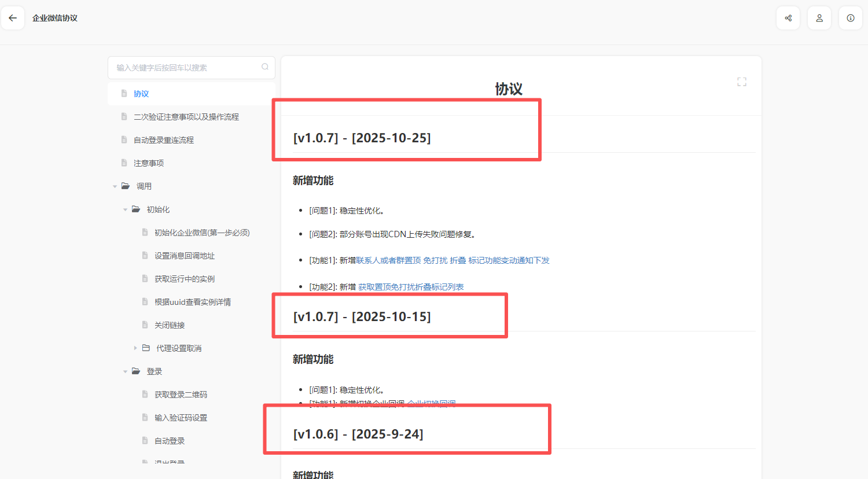Collapse the 调用 folder arrow
Image resolution: width=868 pixels, height=479 pixels.
(x=115, y=186)
